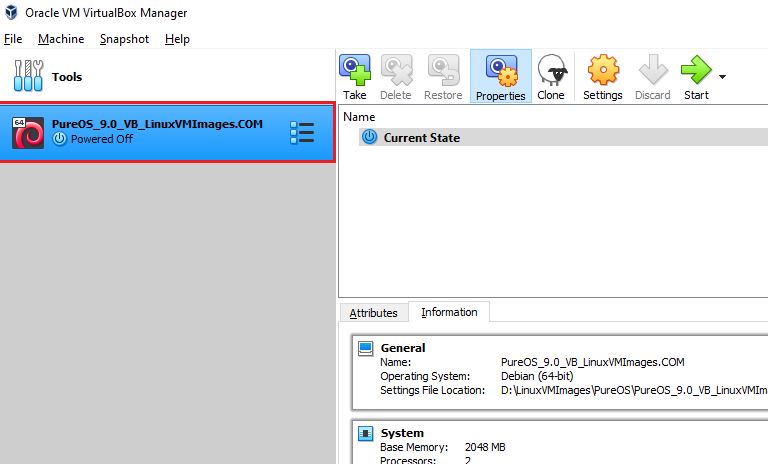Viewport: 768px width, 464px height.
Task: Click the General section monitor icon
Action: click(365, 348)
